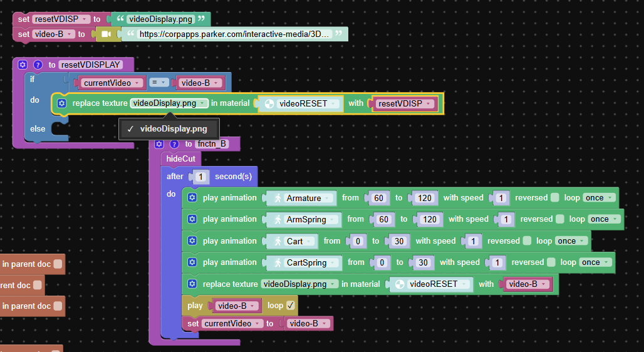The image size is (644, 352).
Task: Open currentVideo dropdown in if condition
Action: [x=111, y=83]
